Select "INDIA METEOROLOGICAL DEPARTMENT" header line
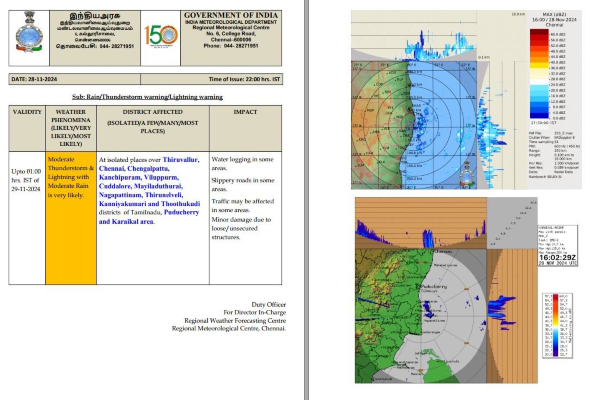This screenshot has width=600, height=400. [x=231, y=22]
